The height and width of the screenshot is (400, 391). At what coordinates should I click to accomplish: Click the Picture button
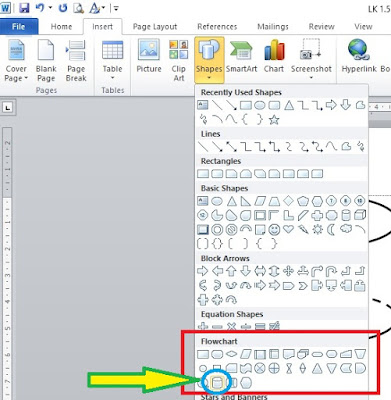[x=149, y=57]
